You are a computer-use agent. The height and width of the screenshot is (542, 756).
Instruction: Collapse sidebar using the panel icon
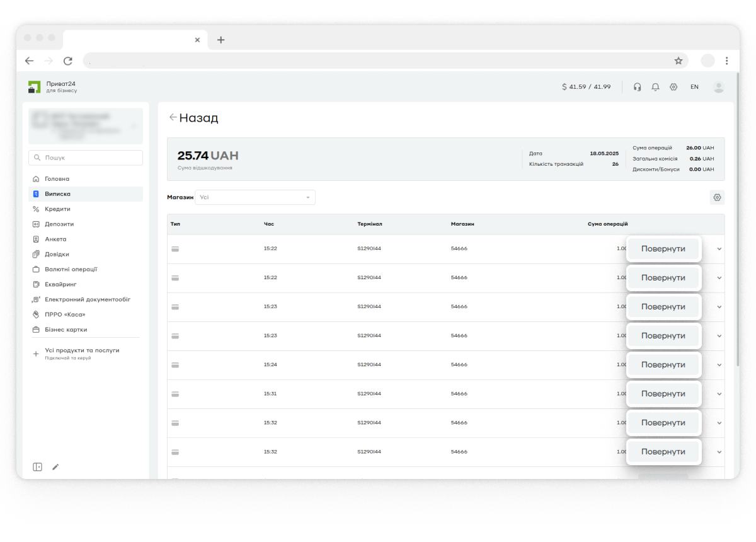pyautogui.click(x=37, y=467)
